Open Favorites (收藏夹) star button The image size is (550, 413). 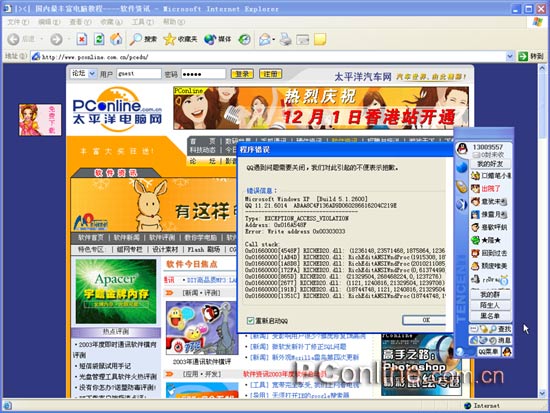tap(180, 39)
